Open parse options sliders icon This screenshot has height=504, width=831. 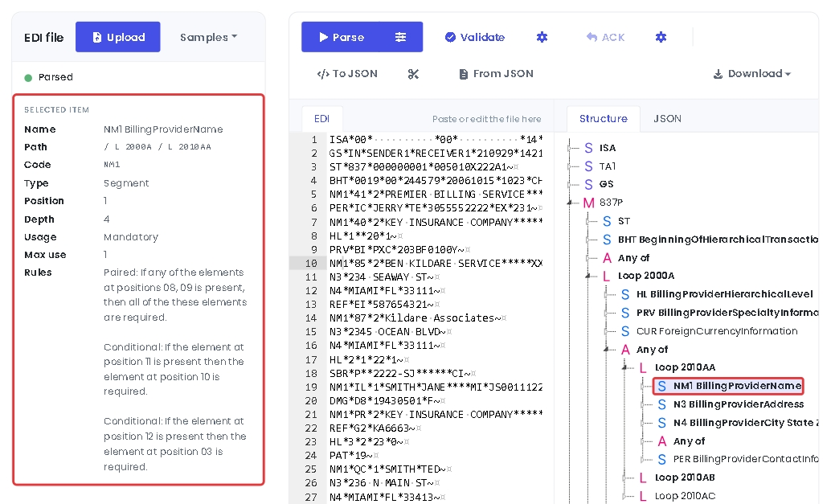401,37
